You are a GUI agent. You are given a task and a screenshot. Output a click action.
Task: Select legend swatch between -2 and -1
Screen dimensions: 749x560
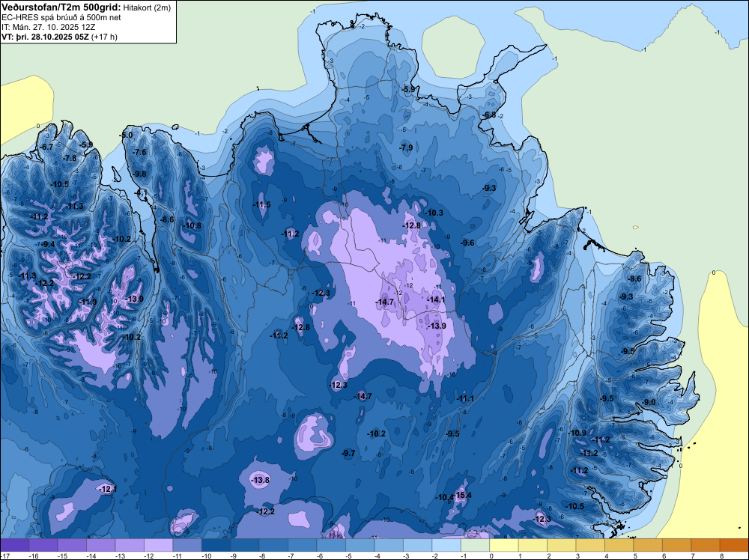(x=446, y=545)
